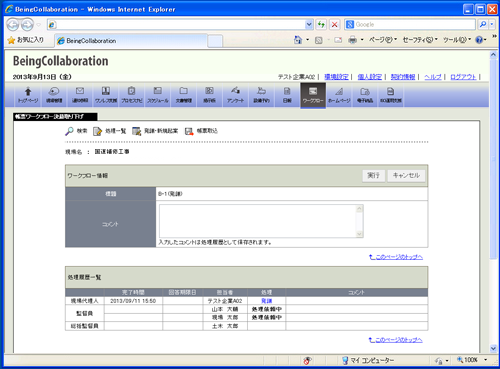Open the 文書管理 folder icon

(x=184, y=95)
